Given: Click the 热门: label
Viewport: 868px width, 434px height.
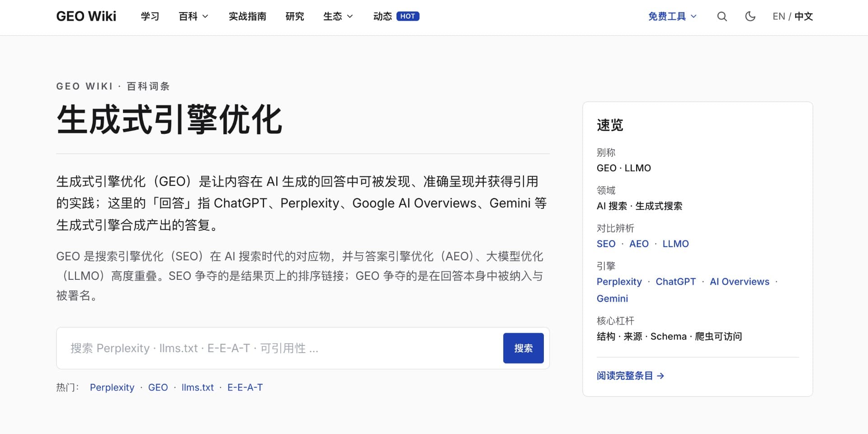Looking at the screenshot, I should pyautogui.click(x=67, y=387).
